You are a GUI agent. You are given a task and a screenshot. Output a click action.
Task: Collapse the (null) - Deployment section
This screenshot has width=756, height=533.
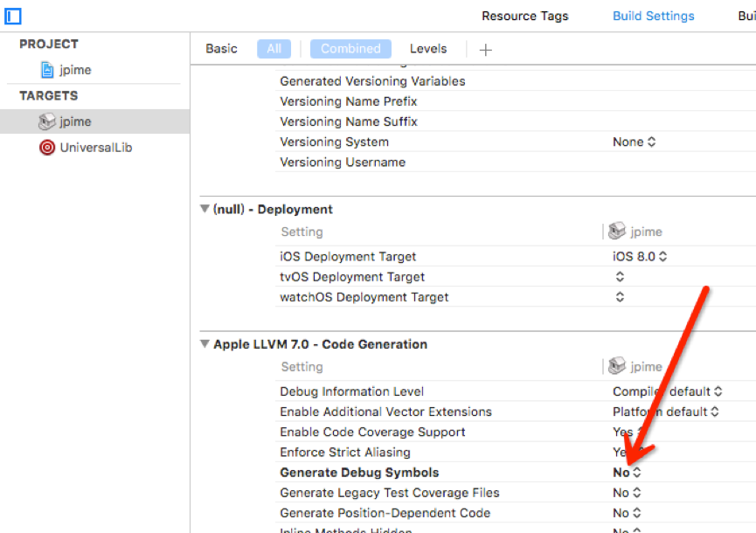click(205, 210)
